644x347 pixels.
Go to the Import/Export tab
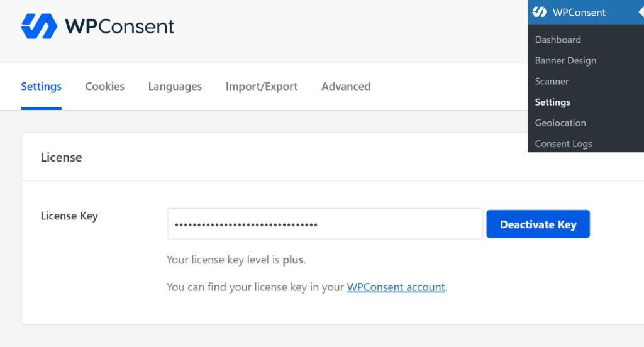(262, 86)
